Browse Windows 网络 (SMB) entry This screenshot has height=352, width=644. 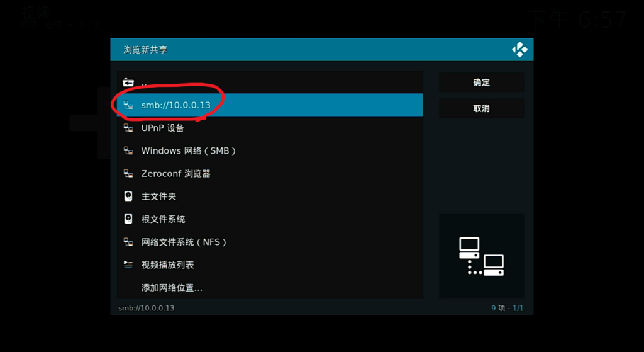coord(270,150)
